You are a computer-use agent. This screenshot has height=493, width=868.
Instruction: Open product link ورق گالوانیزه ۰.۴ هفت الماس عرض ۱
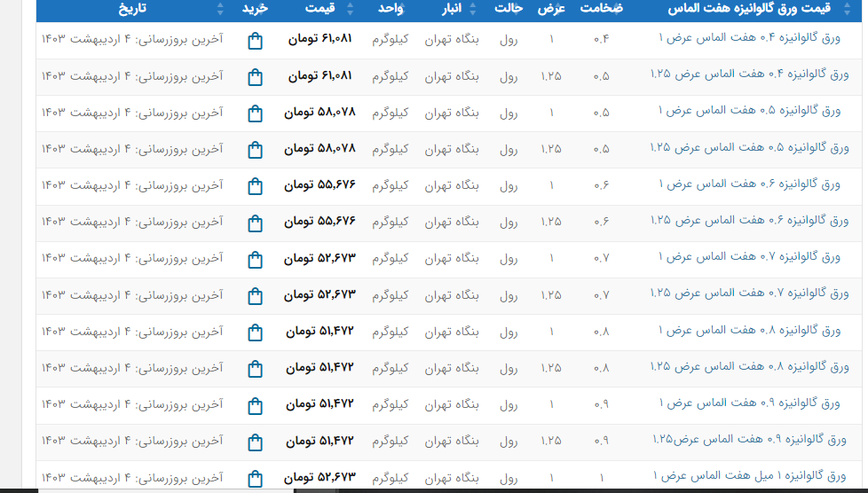click(749, 39)
